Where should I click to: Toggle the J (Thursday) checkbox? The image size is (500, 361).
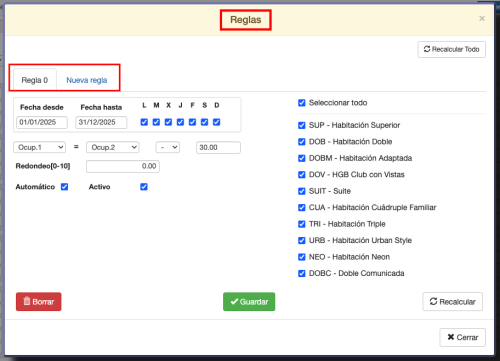pos(180,122)
